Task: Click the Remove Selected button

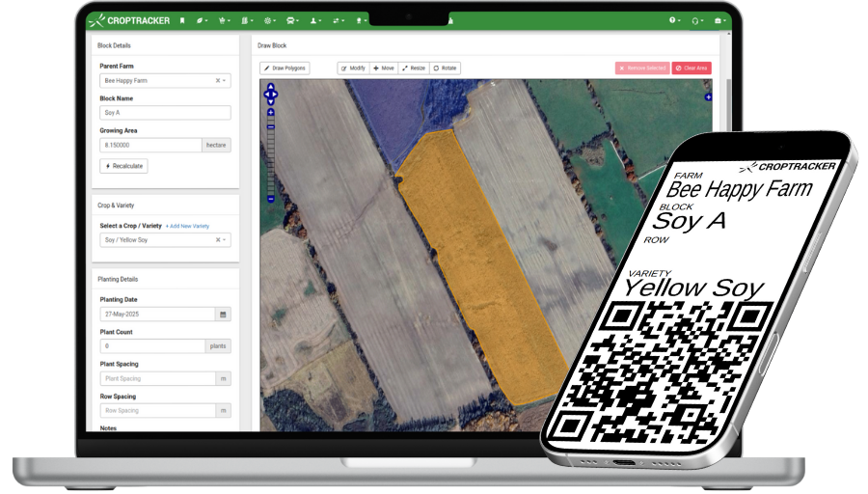Action: [x=642, y=69]
